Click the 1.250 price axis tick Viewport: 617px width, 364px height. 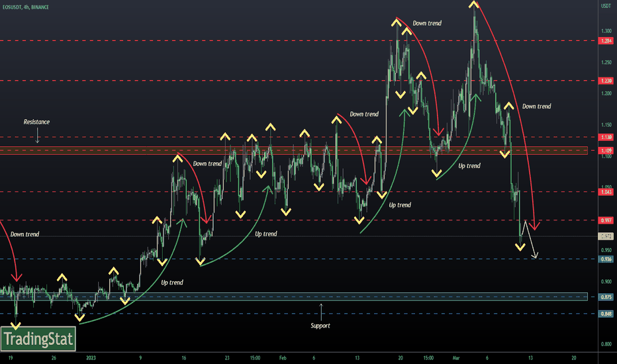coord(606,62)
